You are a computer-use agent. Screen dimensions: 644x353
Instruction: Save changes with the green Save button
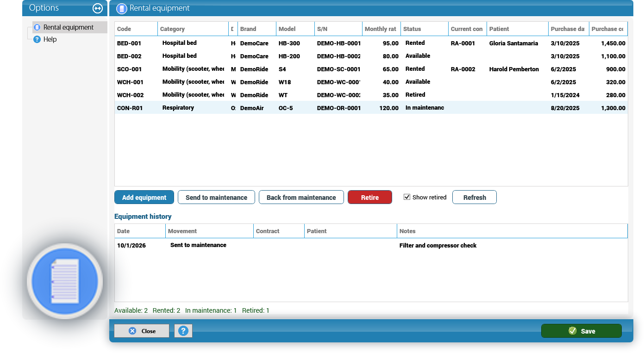point(581,331)
